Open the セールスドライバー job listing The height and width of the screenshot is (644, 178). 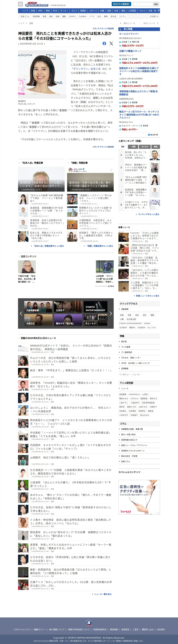(x=129, y=34)
